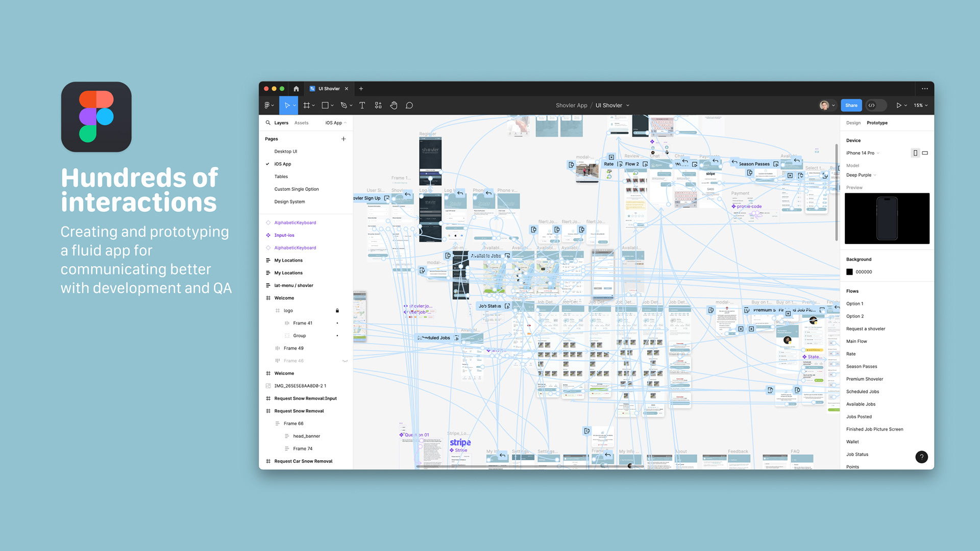Switch to the Design tab
This screenshot has width=980, height=551.
point(853,123)
